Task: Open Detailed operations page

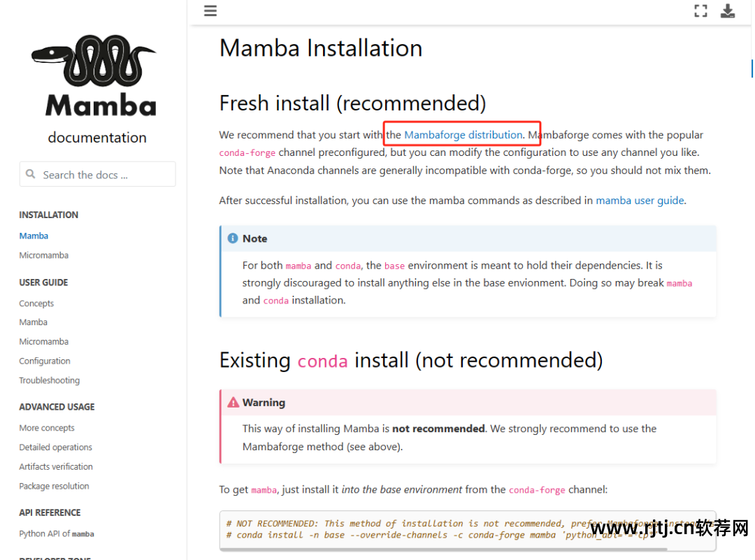Action: click(56, 447)
